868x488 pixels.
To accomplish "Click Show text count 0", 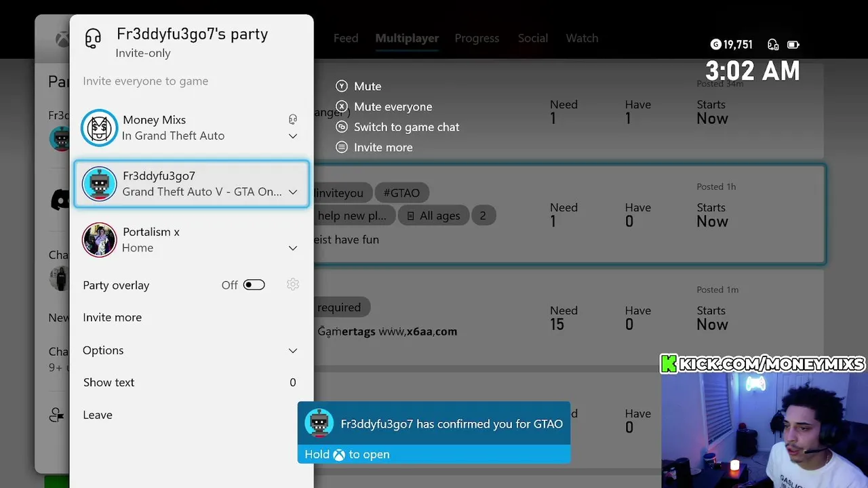I will 293,382.
